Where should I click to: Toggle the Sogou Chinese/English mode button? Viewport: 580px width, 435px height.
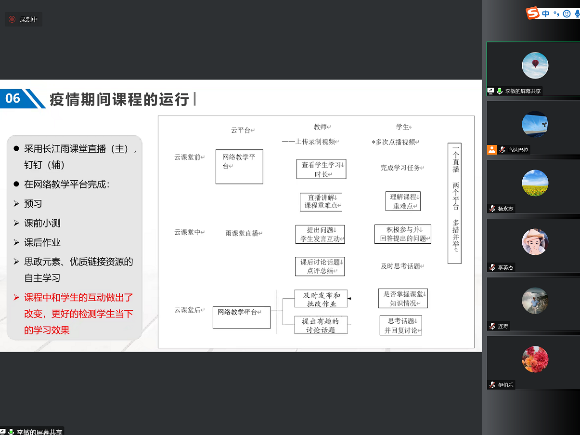(546, 14)
